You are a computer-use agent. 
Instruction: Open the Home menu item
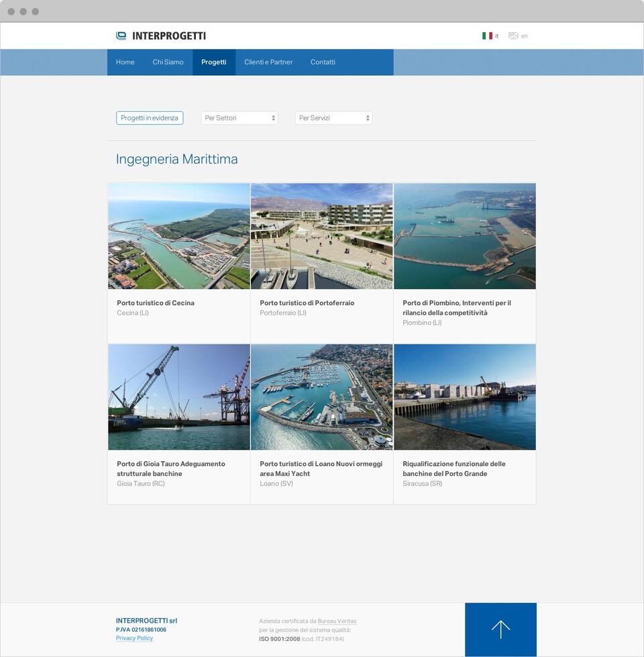125,62
